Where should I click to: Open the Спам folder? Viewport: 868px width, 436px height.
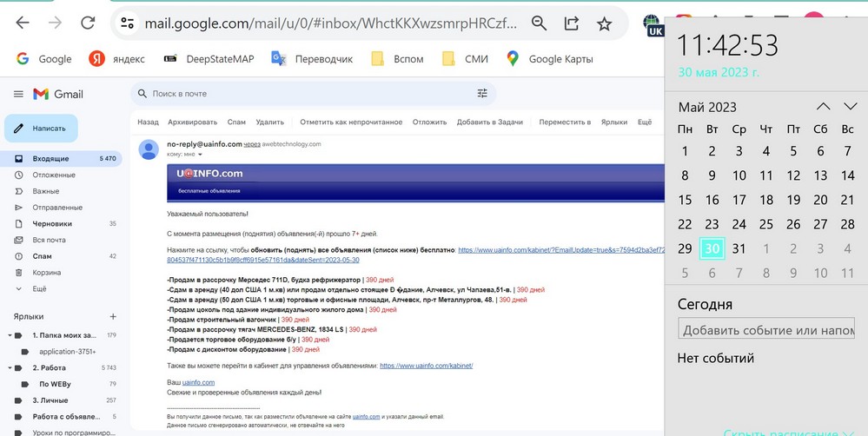coord(61,256)
